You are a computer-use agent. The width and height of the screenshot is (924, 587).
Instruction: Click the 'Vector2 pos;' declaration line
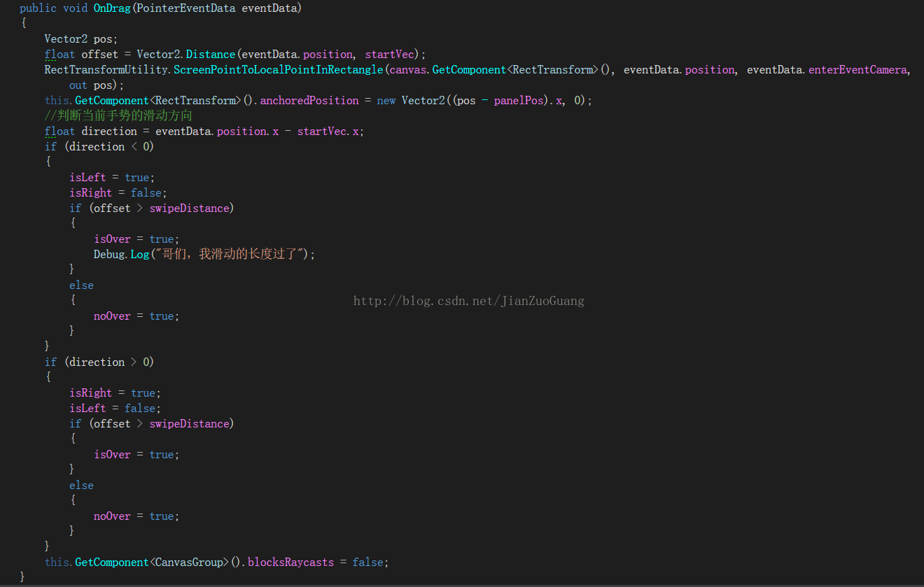click(81, 39)
